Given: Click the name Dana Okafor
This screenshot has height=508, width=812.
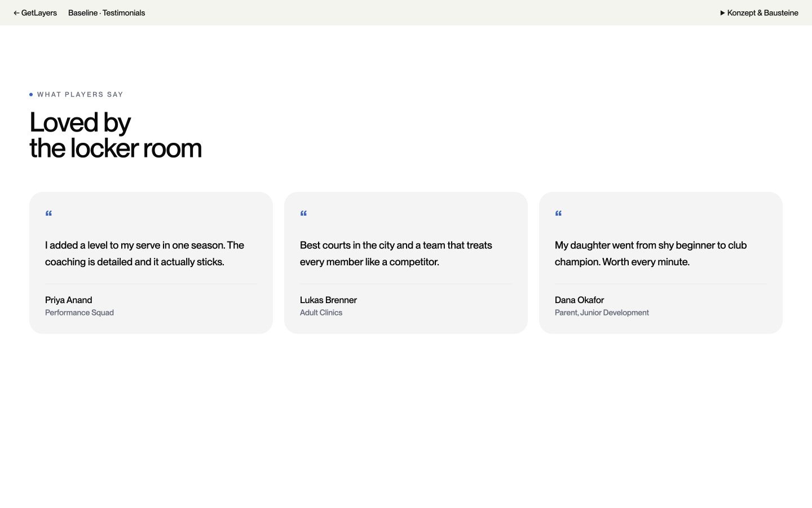Looking at the screenshot, I should pos(579,300).
